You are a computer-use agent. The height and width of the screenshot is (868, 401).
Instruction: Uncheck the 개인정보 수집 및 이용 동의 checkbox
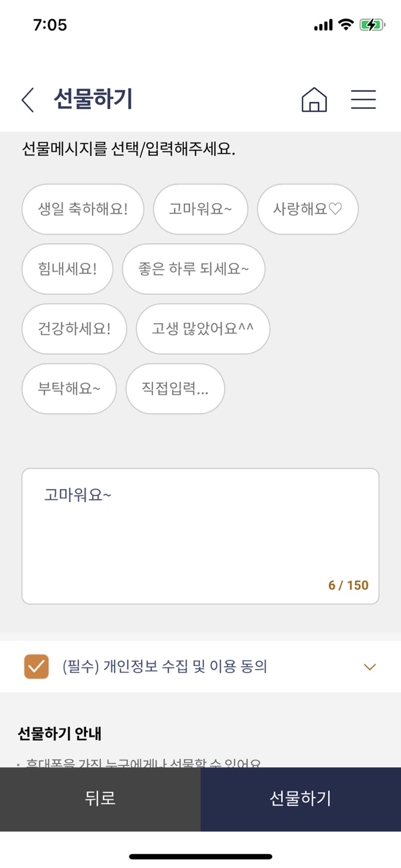point(36,667)
